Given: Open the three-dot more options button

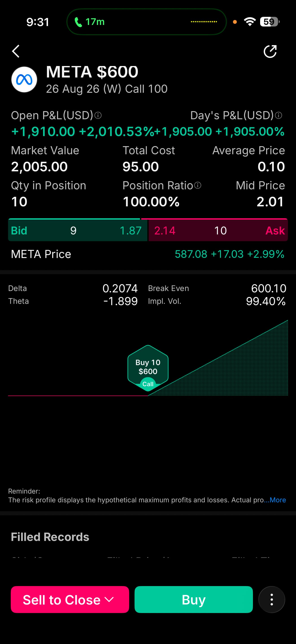Looking at the screenshot, I should coord(272,600).
